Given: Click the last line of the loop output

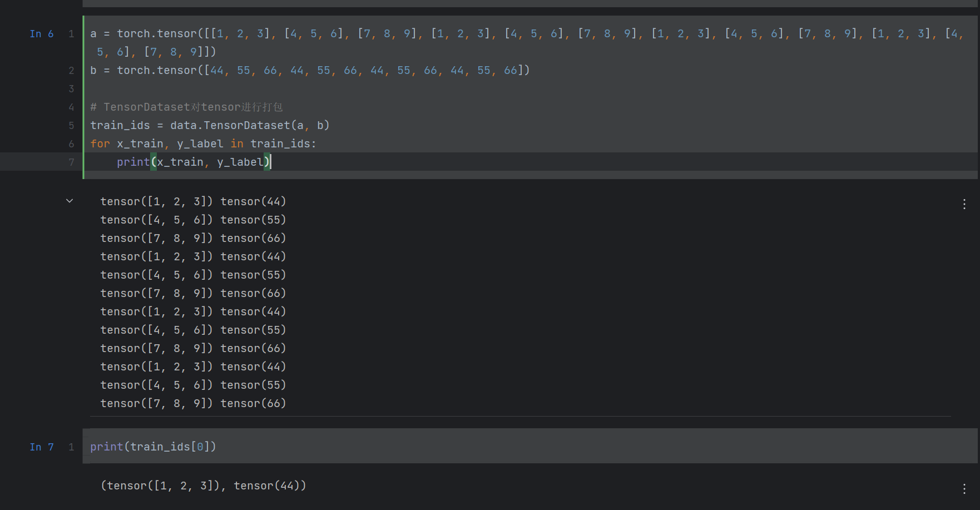Looking at the screenshot, I should [193, 404].
